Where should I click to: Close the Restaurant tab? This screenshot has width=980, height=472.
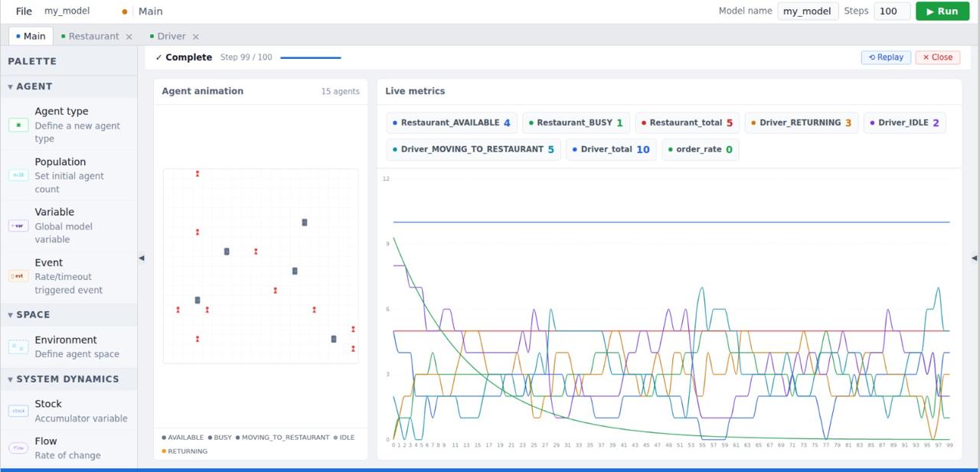(129, 37)
